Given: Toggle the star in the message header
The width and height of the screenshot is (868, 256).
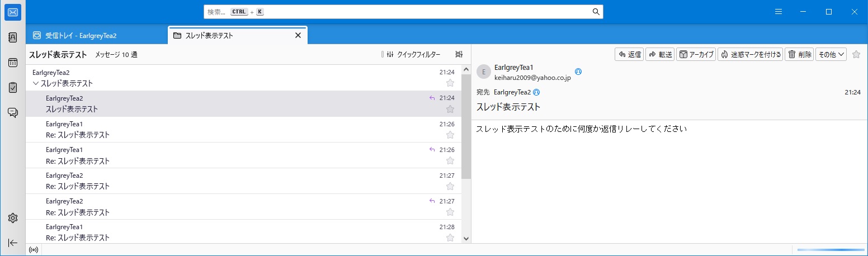Looking at the screenshot, I should click(856, 54).
